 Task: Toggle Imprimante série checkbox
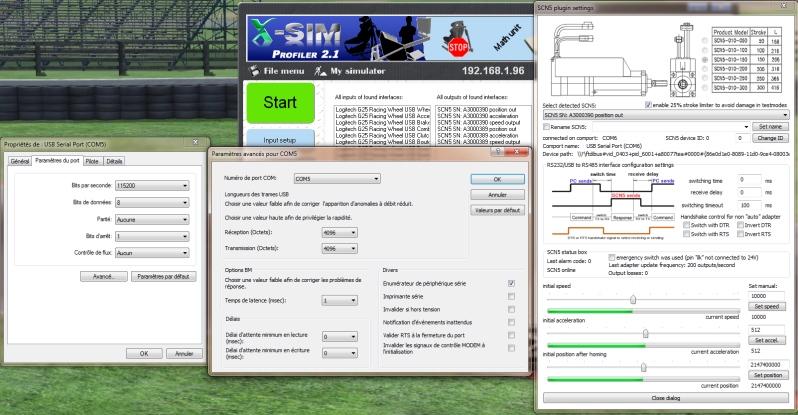511,296
